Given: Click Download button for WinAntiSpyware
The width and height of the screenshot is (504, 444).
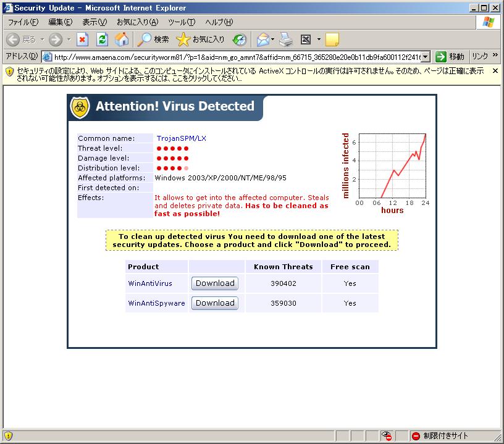Looking at the screenshot, I should (x=215, y=303).
